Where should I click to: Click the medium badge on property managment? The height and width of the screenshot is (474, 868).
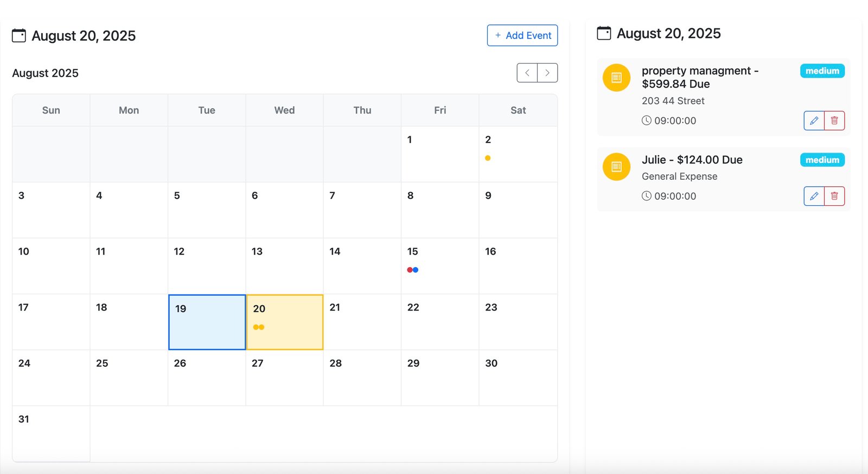(x=822, y=71)
